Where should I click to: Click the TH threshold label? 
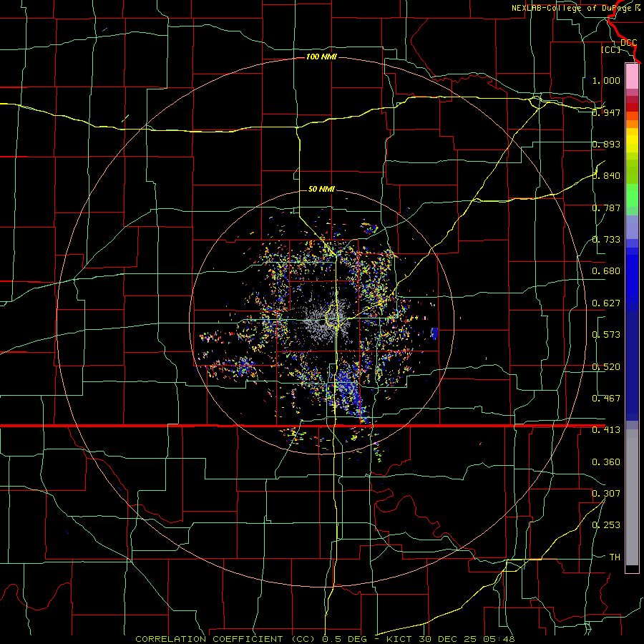coord(615,557)
